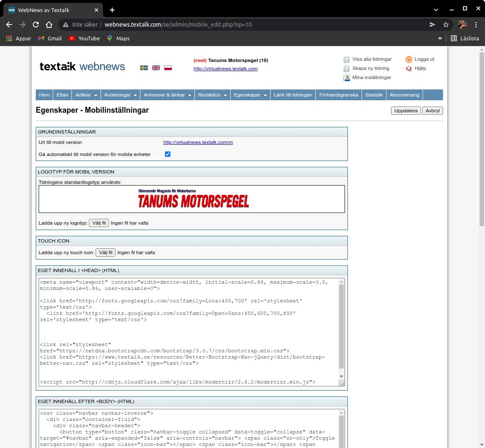Image resolution: width=485 pixels, height=448 pixels.
Task: Click the textalk webnews logo
Action: [x=82, y=67]
